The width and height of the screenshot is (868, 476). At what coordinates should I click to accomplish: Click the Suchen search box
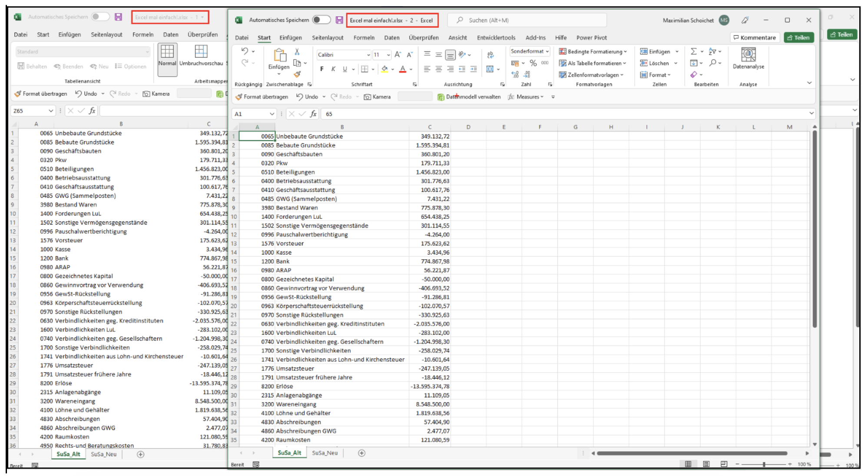(x=527, y=20)
